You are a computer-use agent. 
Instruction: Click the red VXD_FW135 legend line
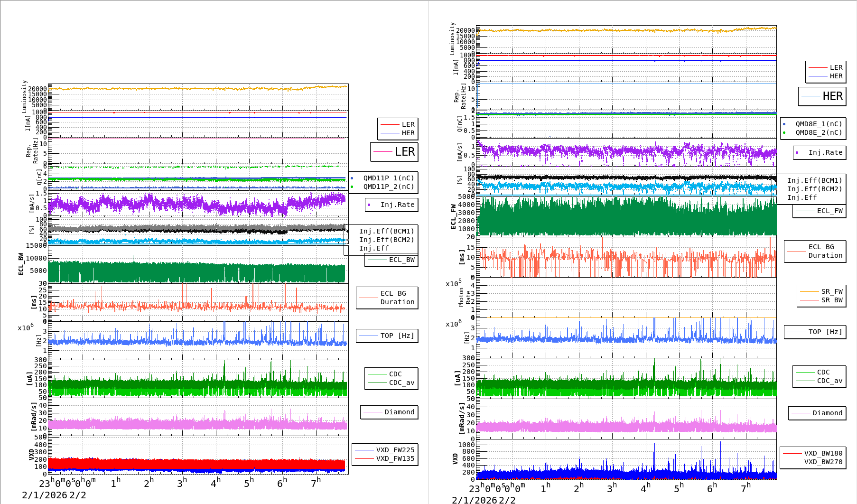pyautogui.click(x=364, y=458)
